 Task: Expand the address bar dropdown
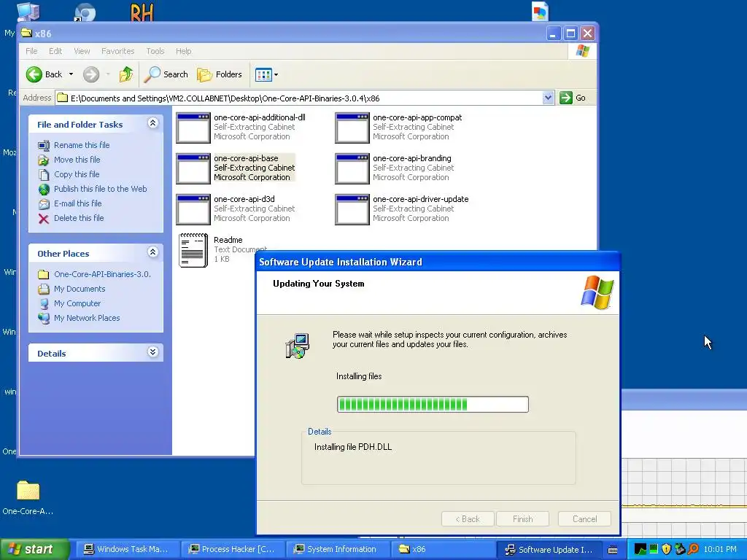(x=548, y=98)
